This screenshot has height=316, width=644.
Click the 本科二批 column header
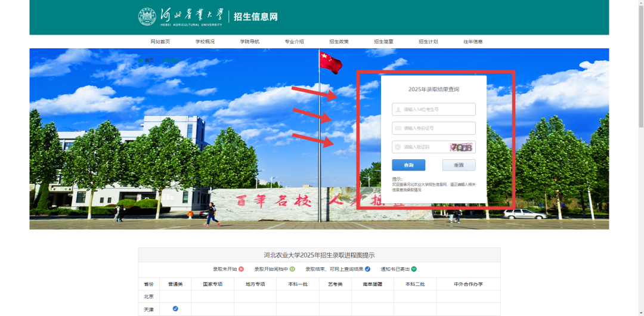coord(415,284)
